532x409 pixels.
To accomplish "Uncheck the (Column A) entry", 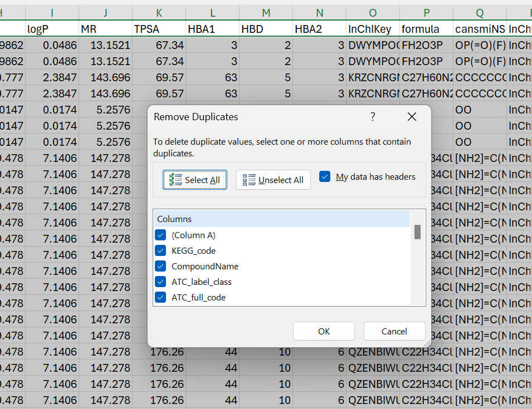I will [160, 235].
